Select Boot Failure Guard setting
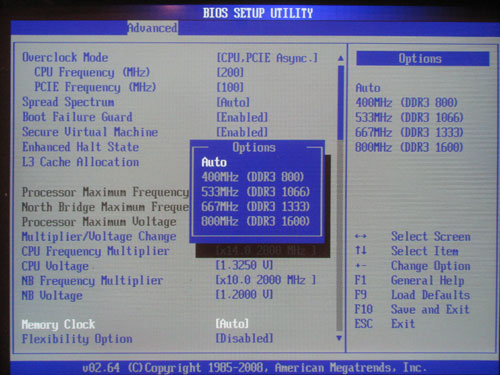The height and width of the screenshot is (375, 500). [x=77, y=117]
